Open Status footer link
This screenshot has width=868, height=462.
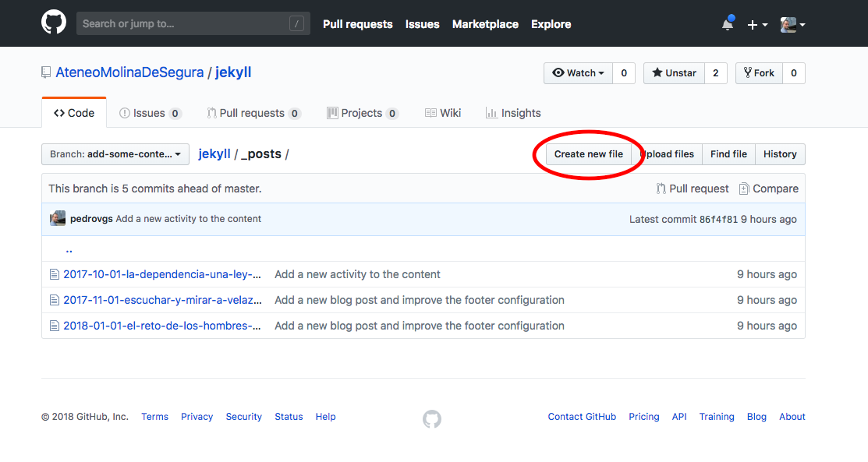tap(289, 417)
